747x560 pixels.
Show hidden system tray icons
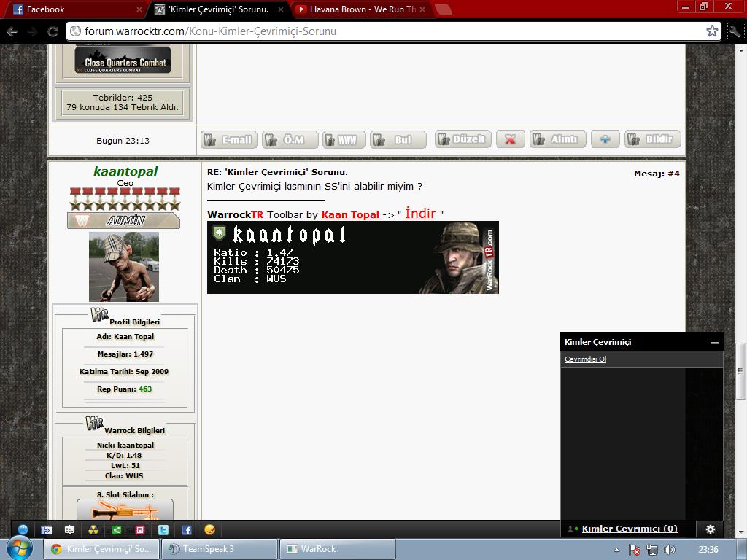[616, 550]
